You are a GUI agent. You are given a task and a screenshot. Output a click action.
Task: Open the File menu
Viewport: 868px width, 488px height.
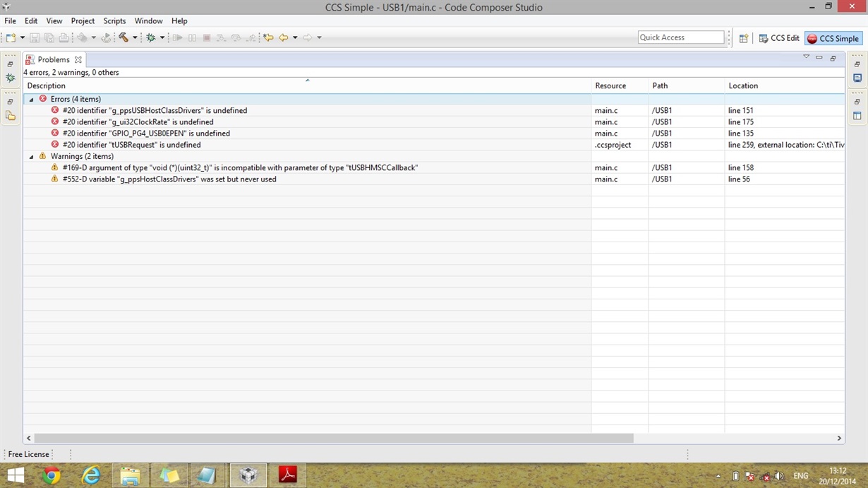click(11, 21)
